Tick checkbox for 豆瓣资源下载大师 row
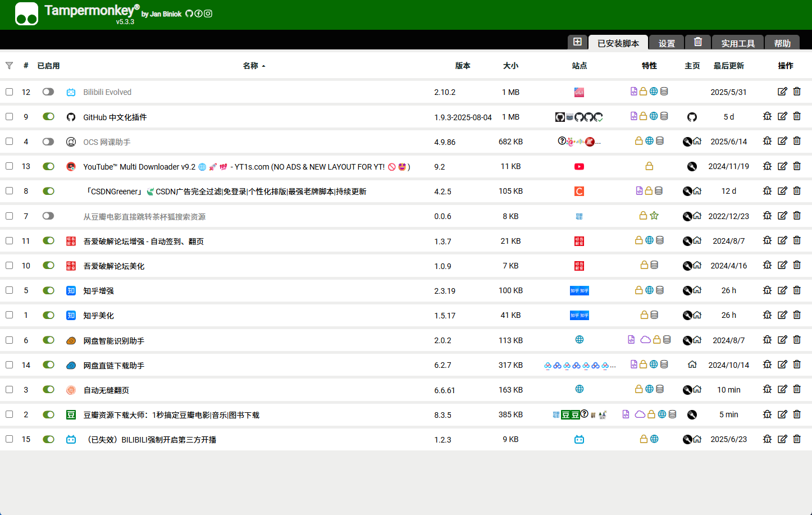This screenshot has height=515, width=812. (x=9, y=414)
